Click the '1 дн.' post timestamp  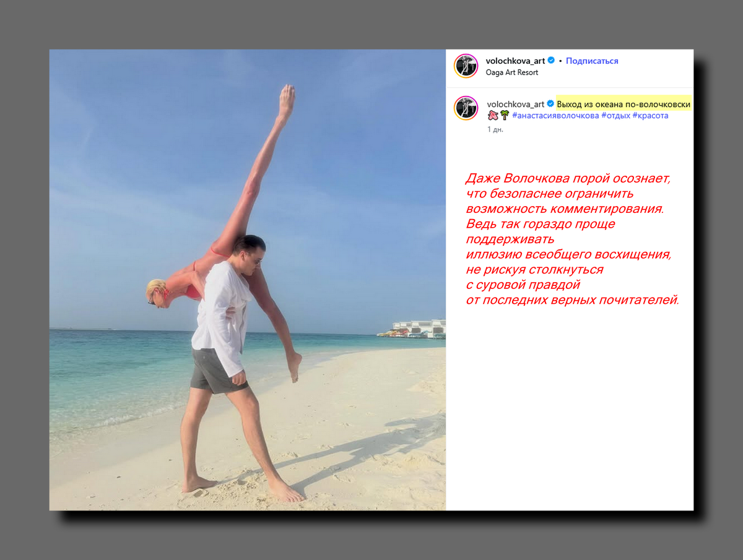495,129
